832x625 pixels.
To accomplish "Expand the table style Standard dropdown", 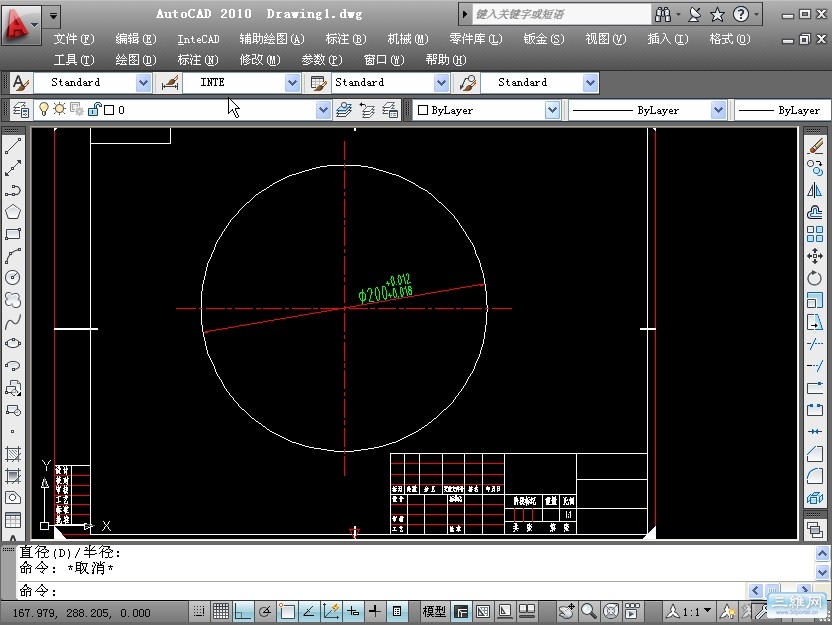I will pos(441,83).
